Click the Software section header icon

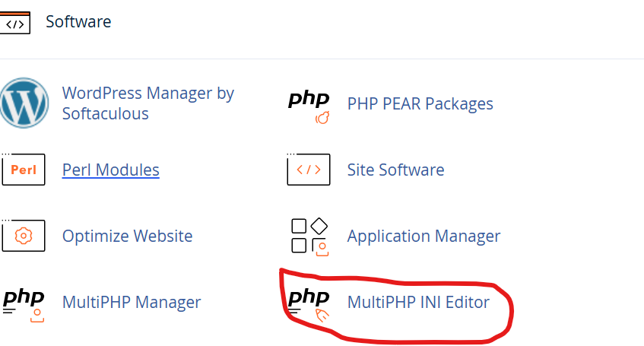[14, 23]
